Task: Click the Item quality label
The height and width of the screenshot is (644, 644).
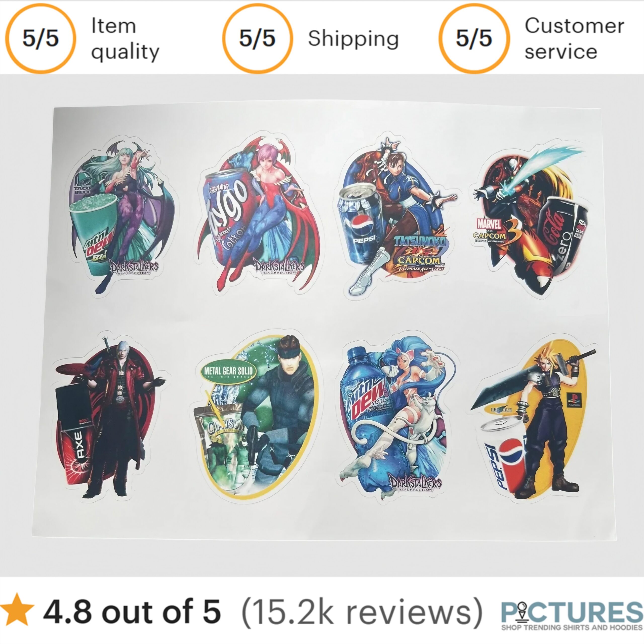Action: [x=125, y=39]
